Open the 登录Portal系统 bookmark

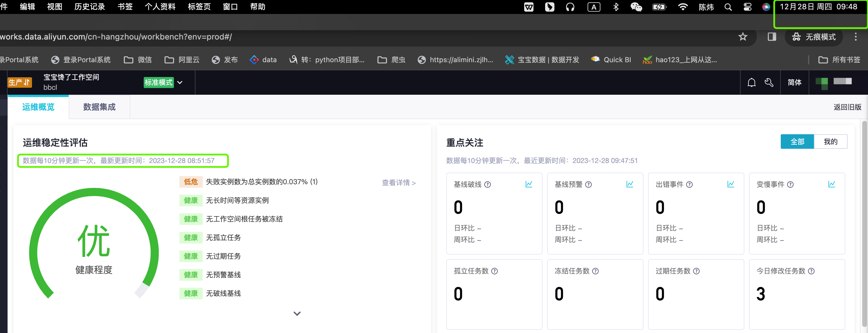point(81,60)
